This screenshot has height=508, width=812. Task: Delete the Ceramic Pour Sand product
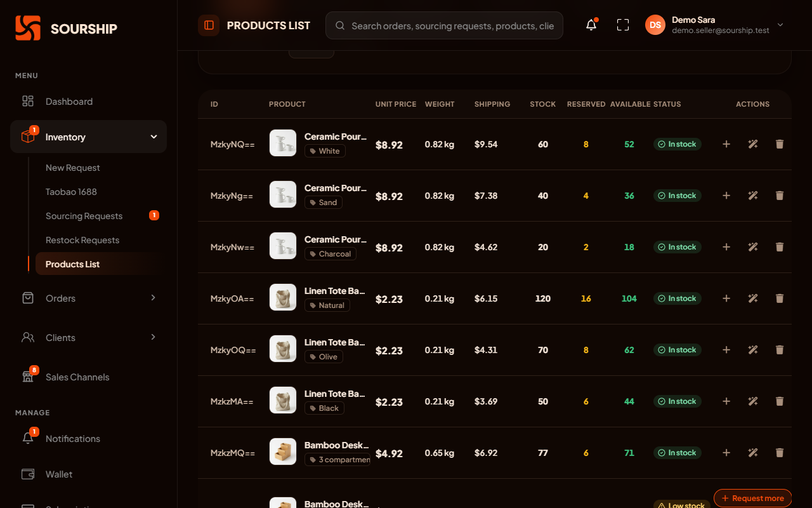[780, 196]
